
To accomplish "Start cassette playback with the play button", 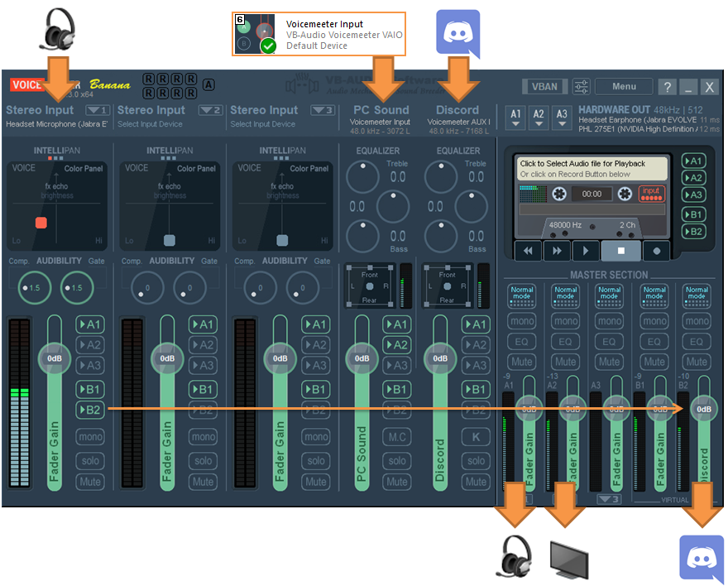I will [x=586, y=251].
